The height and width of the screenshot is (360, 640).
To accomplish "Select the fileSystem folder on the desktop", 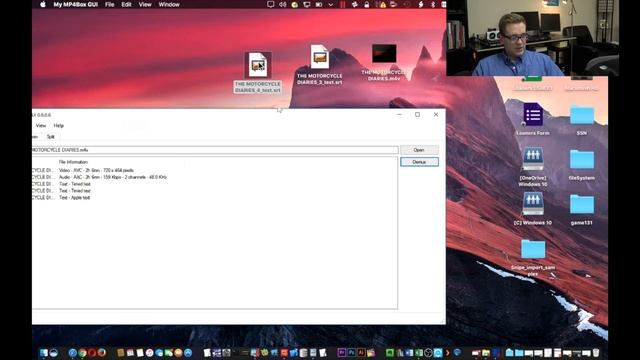I will tap(582, 164).
